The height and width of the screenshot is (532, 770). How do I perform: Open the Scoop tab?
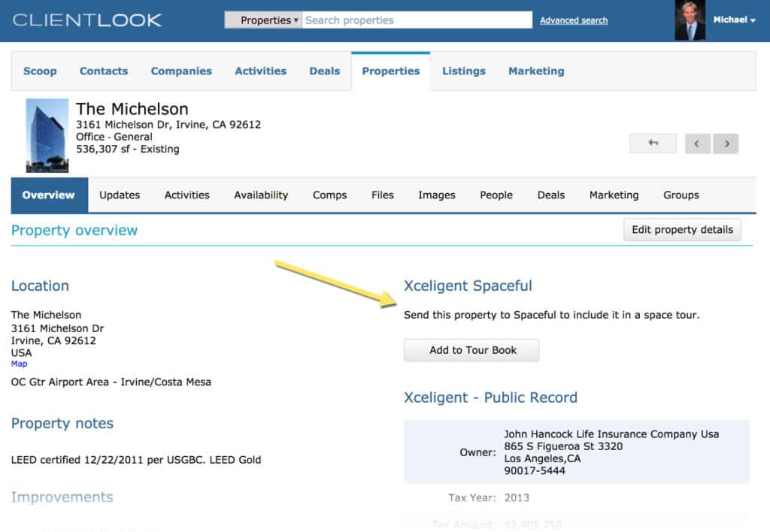pos(40,71)
